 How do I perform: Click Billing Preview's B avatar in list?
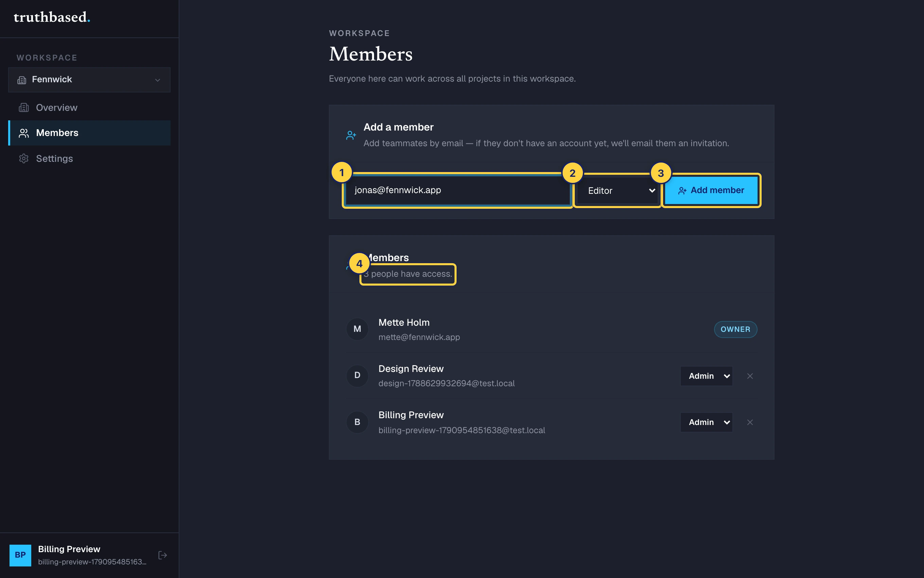(x=357, y=422)
